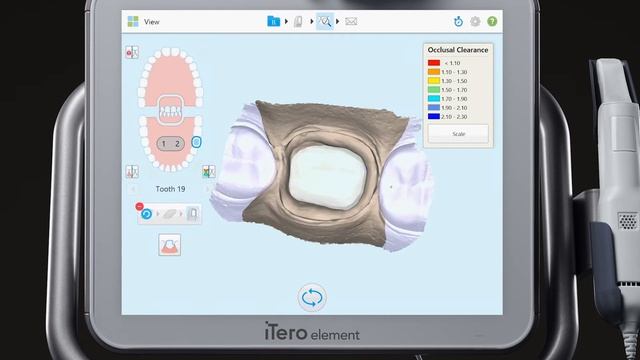The width and height of the screenshot is (640, 360).
Task: Open help with the green question mark
Action: [x=492, y=21]
